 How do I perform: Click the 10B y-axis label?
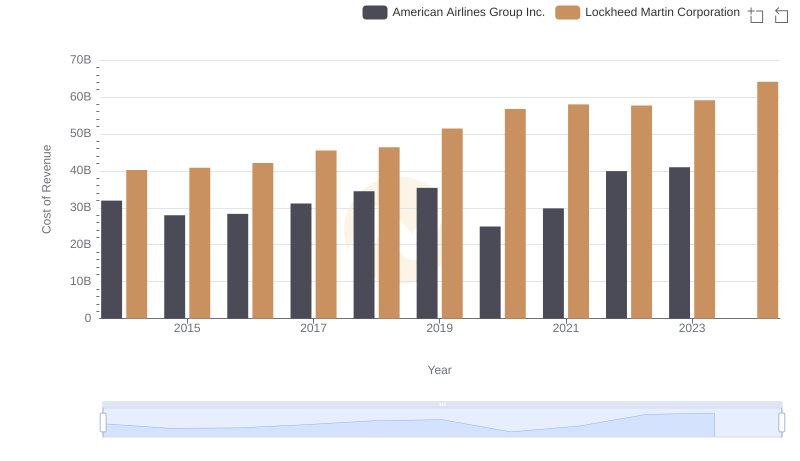[x=81, y=281]
